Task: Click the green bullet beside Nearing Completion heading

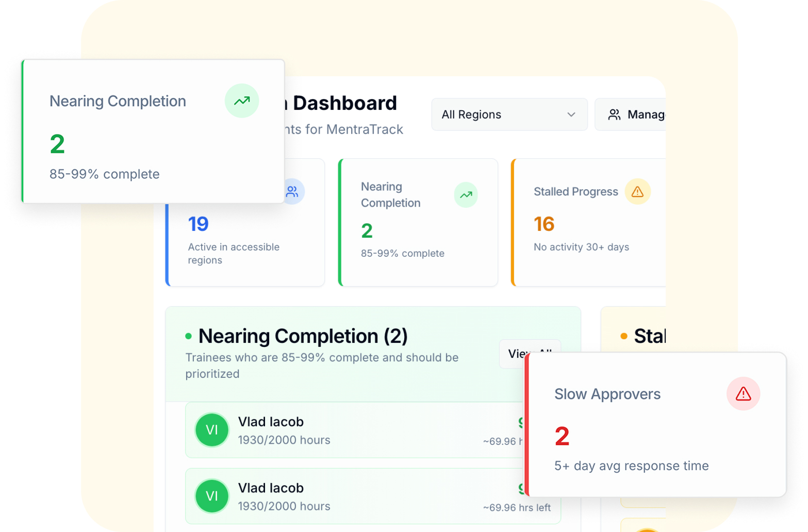Action: 188,336
